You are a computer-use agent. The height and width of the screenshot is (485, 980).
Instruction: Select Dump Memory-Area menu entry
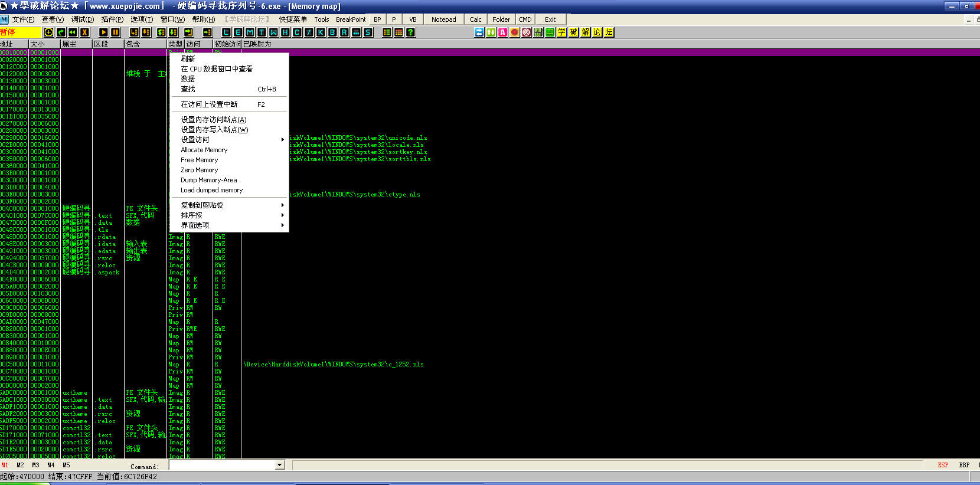point(229,180)
